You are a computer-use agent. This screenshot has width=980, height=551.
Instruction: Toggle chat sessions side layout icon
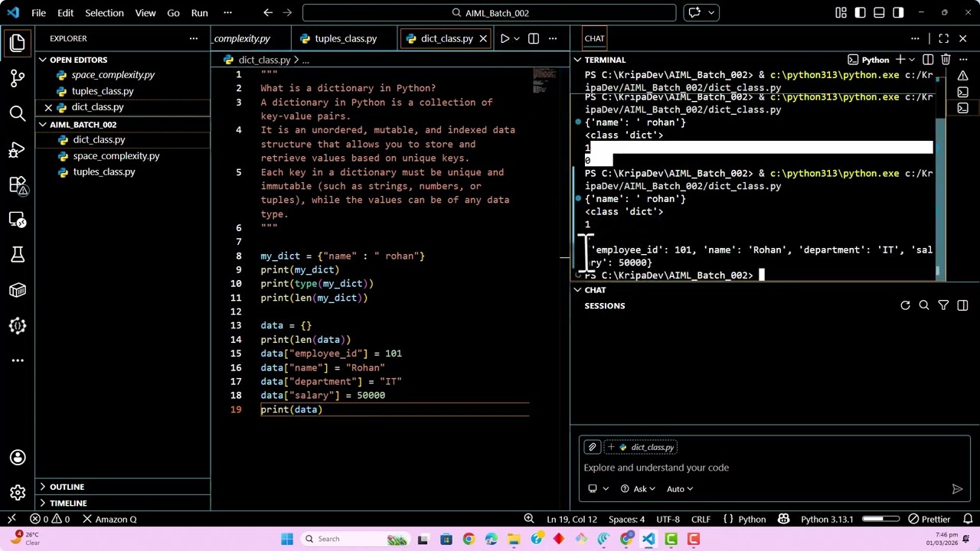coord(962,306)
